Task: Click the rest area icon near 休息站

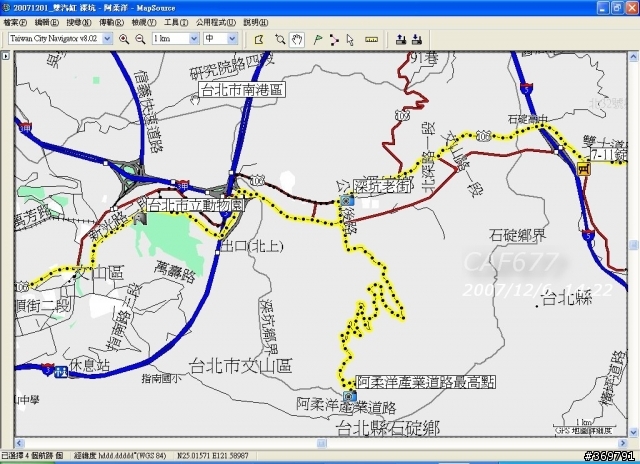Action: click(x=61, y=372)
